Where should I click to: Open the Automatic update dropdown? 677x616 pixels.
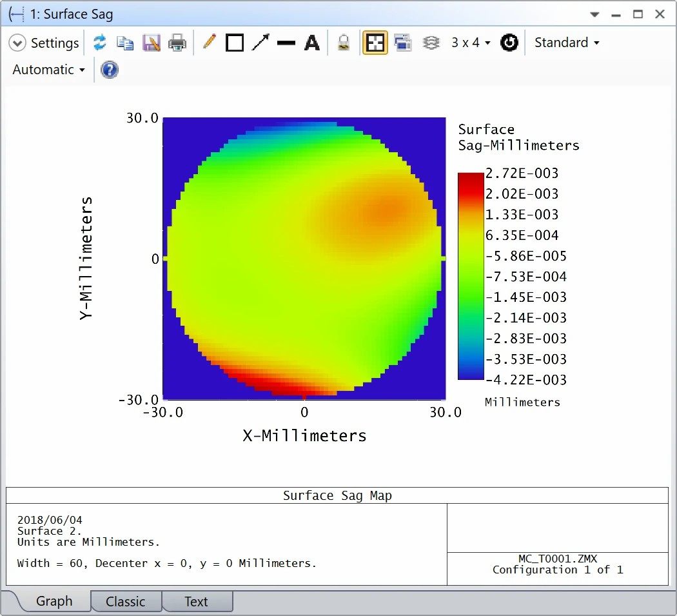coord(49,70)
